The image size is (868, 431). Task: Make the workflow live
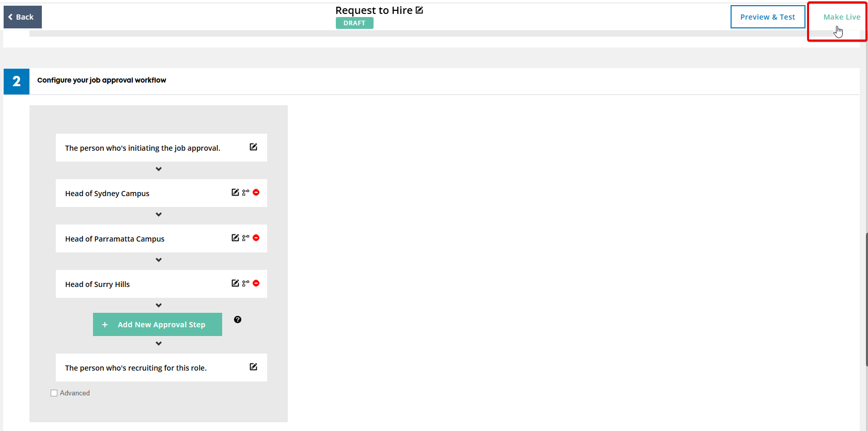pos(842,17)
